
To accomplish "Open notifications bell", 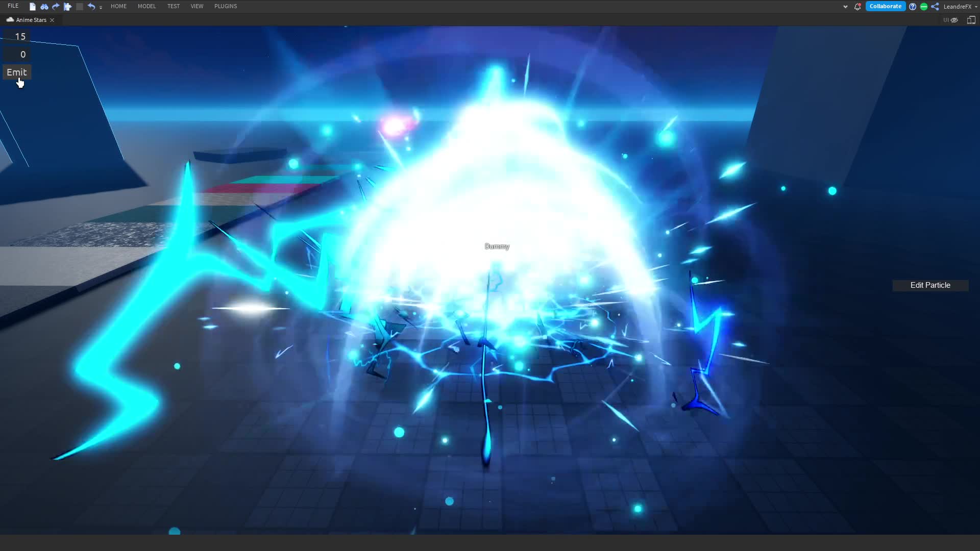I will pyautogui.click(x=857, y=7).
